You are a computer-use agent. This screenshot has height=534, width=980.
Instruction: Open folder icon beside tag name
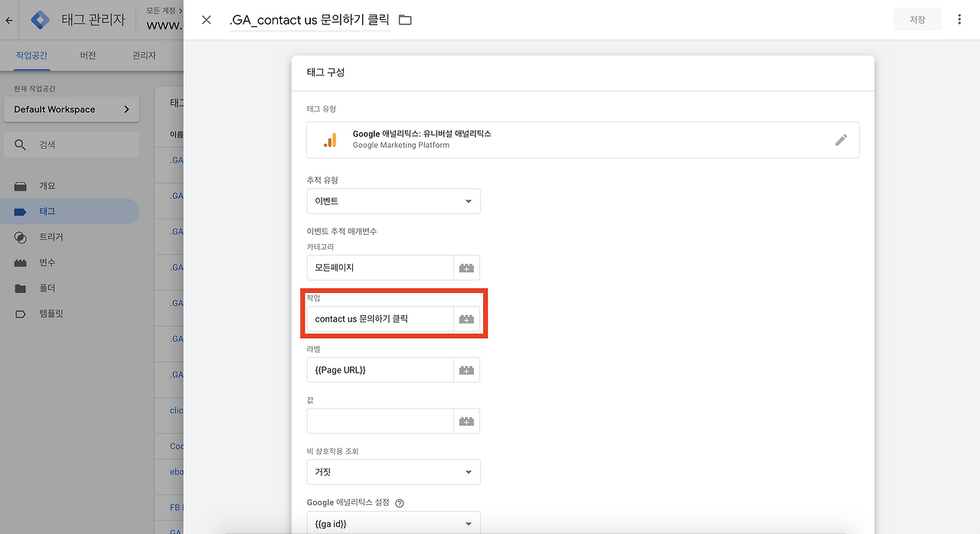pyautogui.click(x=405, y=20)
